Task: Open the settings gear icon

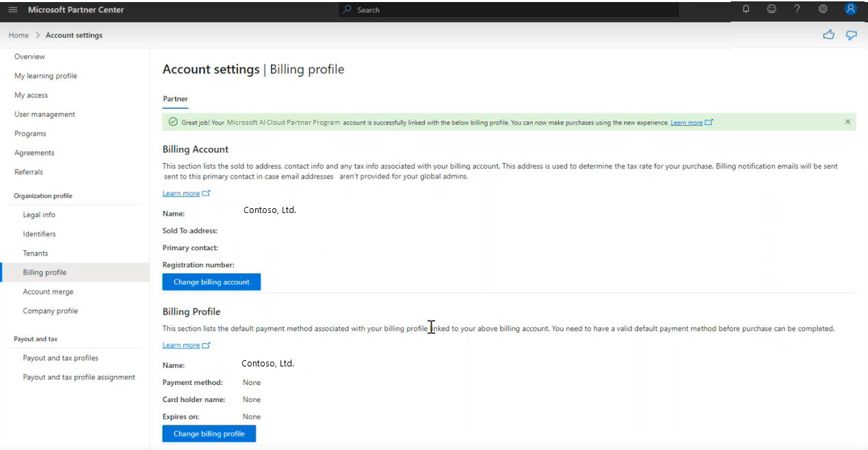Action: 823,9
